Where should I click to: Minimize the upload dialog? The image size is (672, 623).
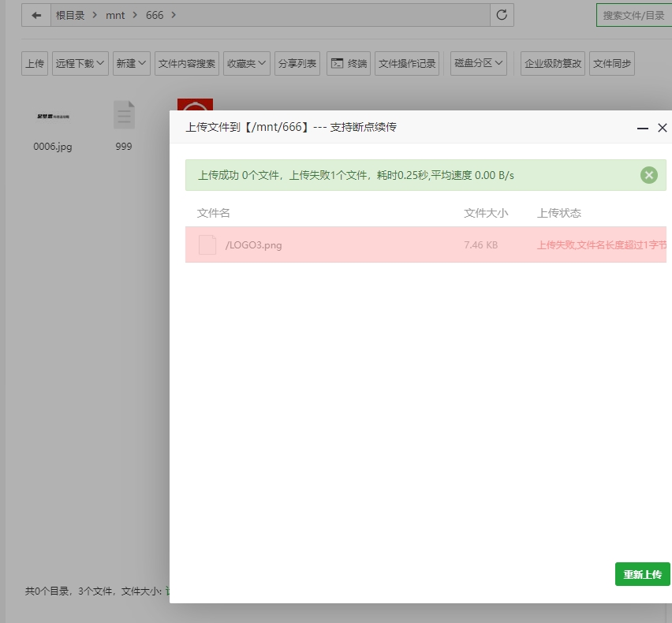644,127
